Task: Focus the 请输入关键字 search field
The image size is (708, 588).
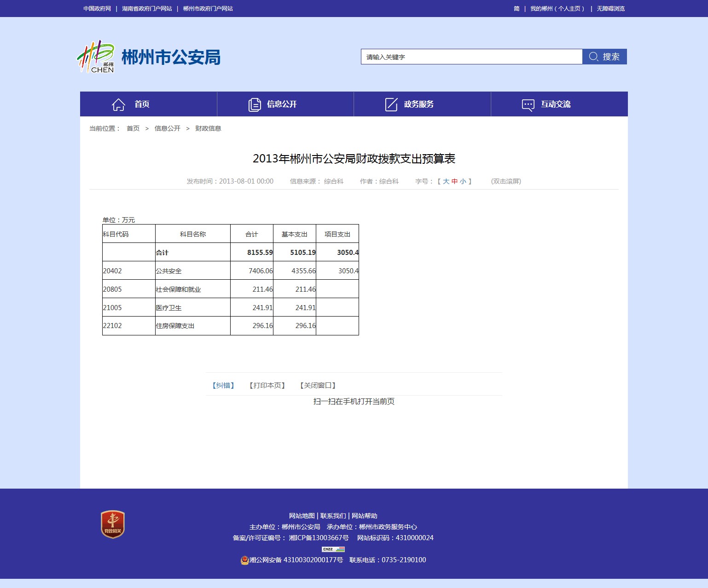Action: click(x=471, y=57)
